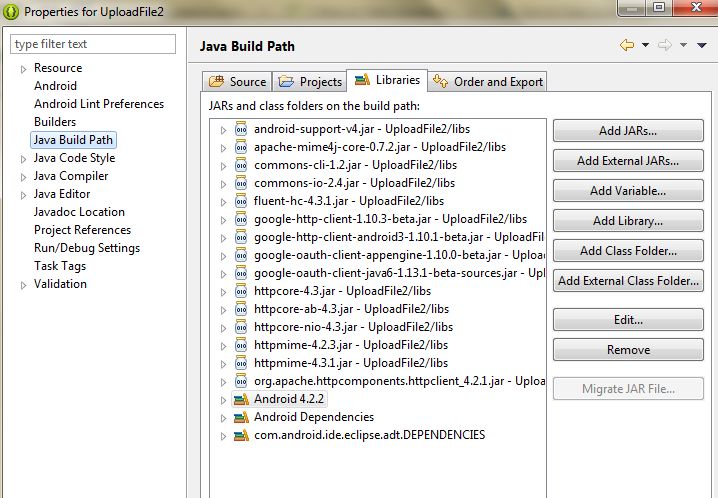The image size is (718, 498).
Task: Switch to the Projects tab
Action: [x=310, y=81]
